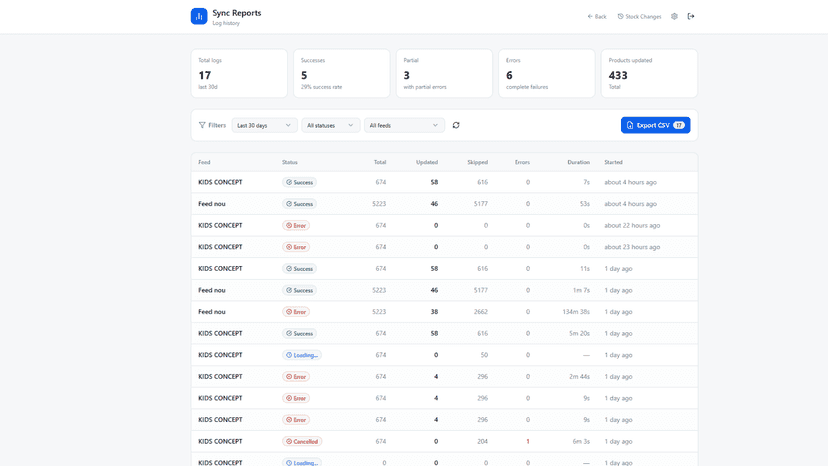The width and height of the screenshot is (828, 466).
Task: Open the All feeds dropdown
Action: click(x=404, y=125)
